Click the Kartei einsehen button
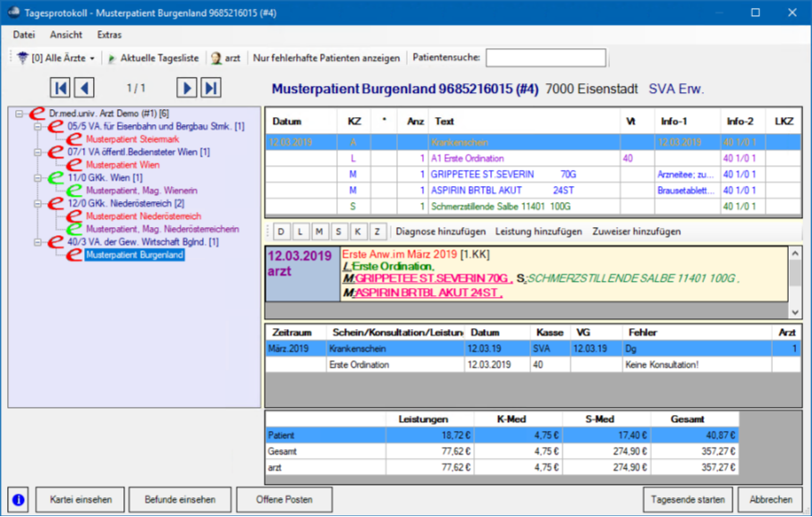The height and width of the screenshot is (517, 812). point(80,500)
